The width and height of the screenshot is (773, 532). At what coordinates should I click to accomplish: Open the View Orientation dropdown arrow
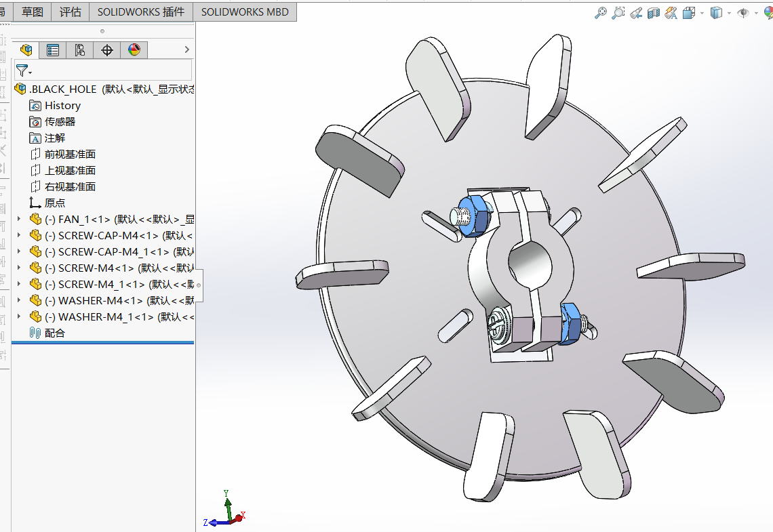click(x=702, y=14)
